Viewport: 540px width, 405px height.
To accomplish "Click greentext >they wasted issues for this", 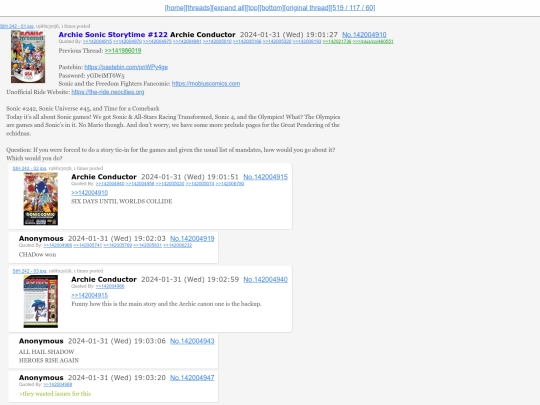I will tap(55, 394).
